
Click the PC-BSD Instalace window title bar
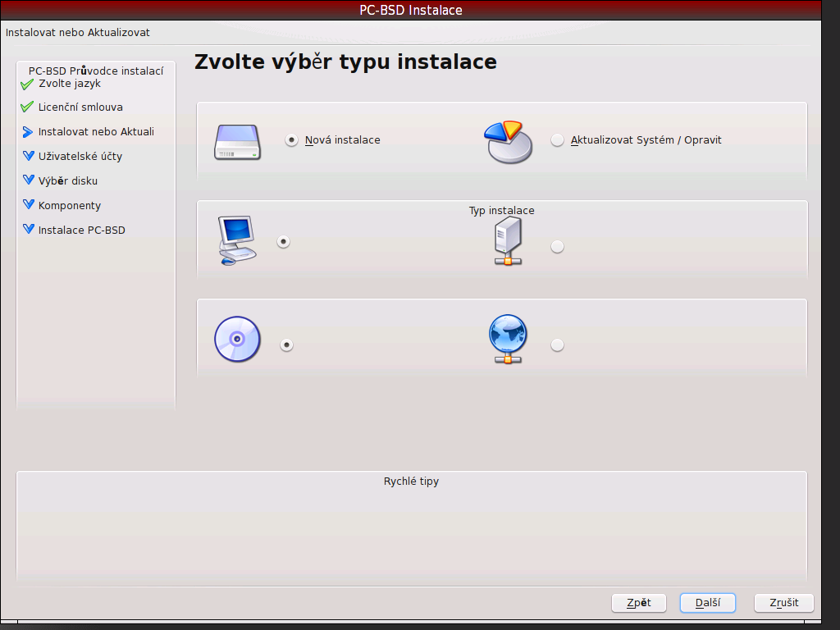410,10
